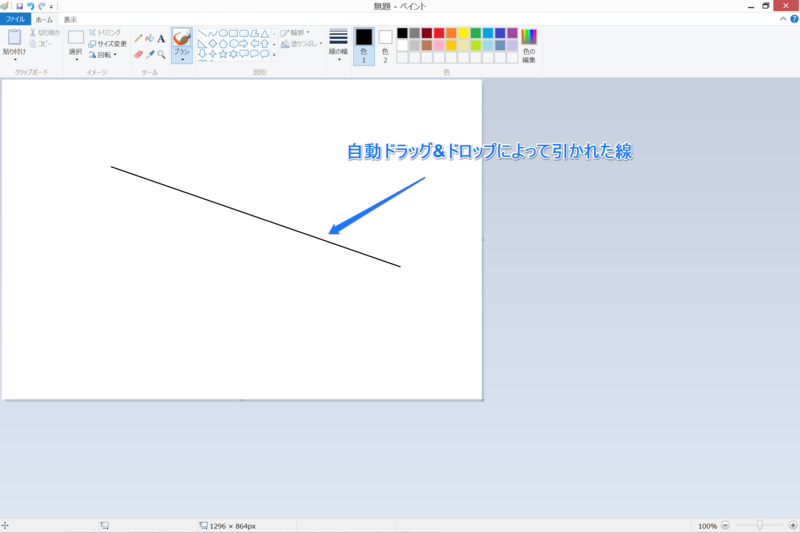This screenshot has width=800, height=533.
Task: Open Customize Quick Access Toolbar dropdown
Action: (x=51, y=7)
